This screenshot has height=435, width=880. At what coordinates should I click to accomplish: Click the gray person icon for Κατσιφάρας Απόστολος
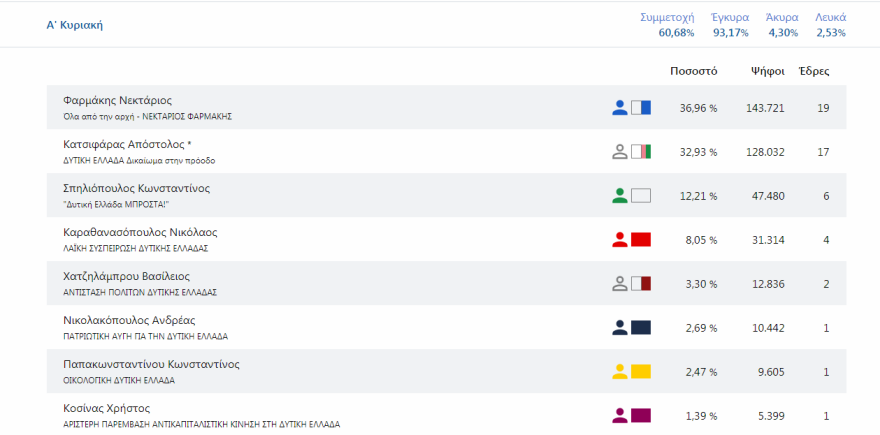click(x=619, y=152)
